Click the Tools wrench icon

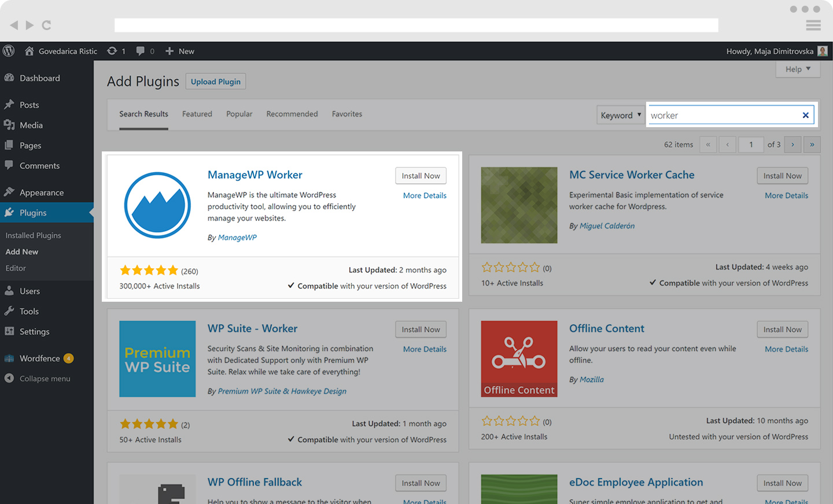[x=9, y=311]
